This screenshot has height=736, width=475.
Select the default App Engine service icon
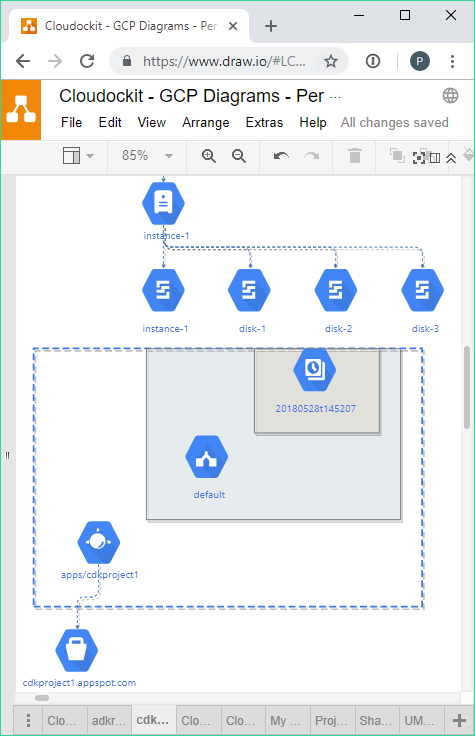pyautogui.click(x=207, y=457)
